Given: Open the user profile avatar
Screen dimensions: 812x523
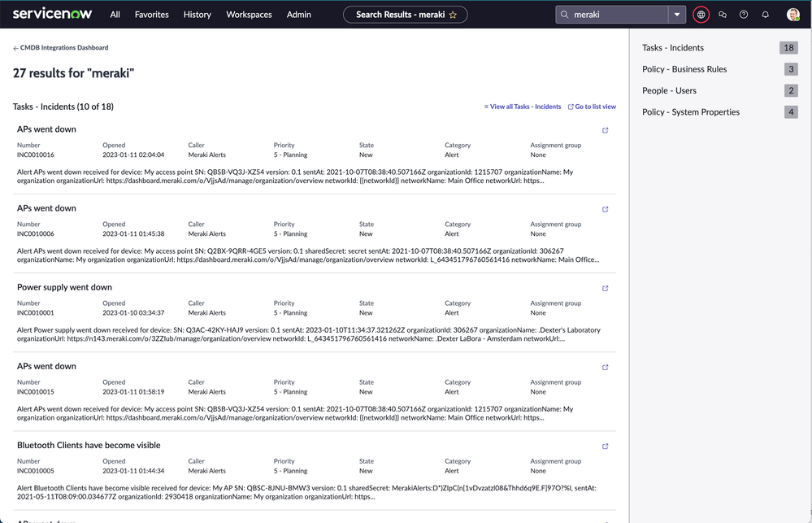Looking at the screenshot, I should 792,15.
